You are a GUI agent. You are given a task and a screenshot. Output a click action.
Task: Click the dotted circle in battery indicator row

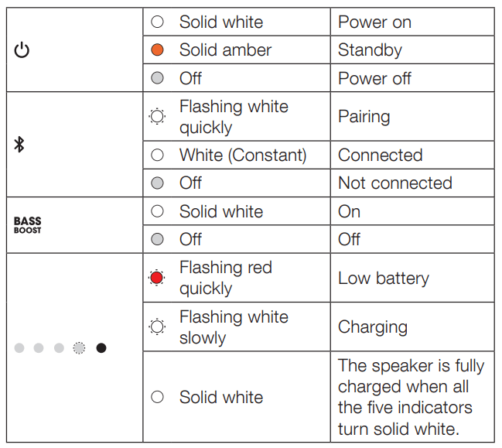[79, 348]
